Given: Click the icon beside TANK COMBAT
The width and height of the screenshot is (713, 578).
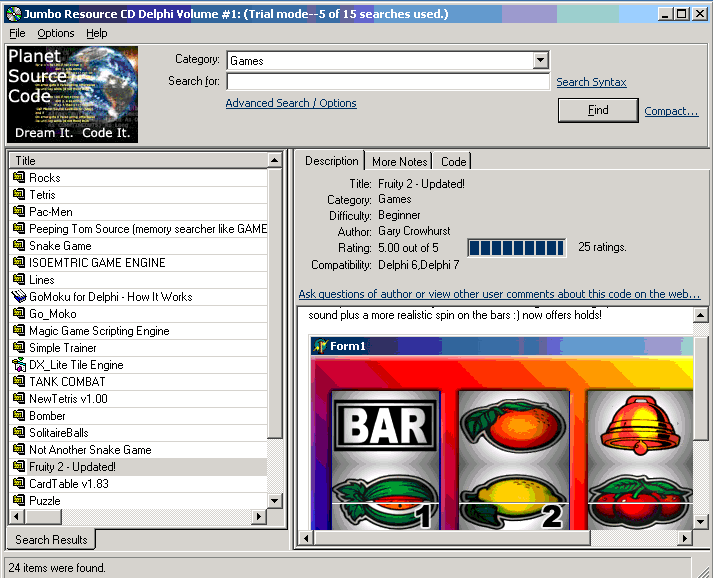Looking at the screenshot, I should click(x=19, y=381).
